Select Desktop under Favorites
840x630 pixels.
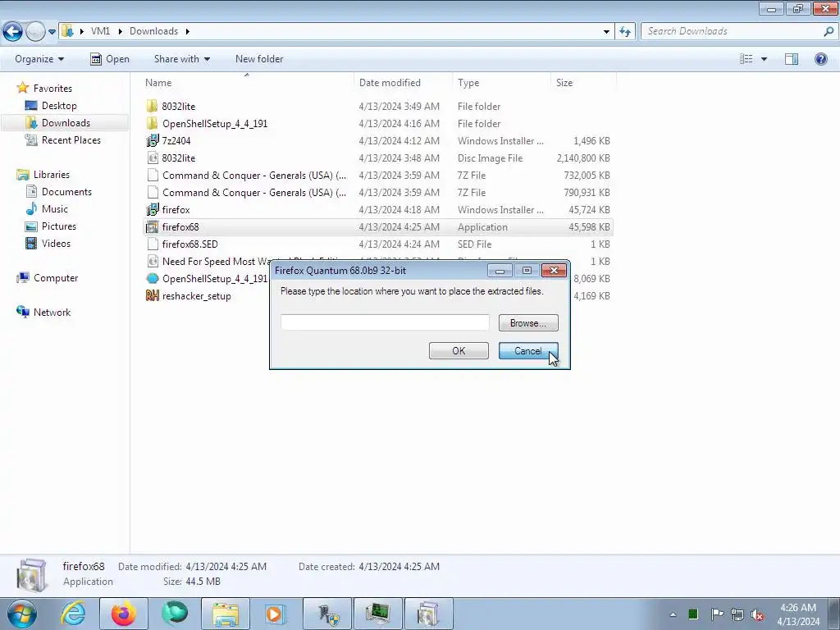(x=59, y=106)
